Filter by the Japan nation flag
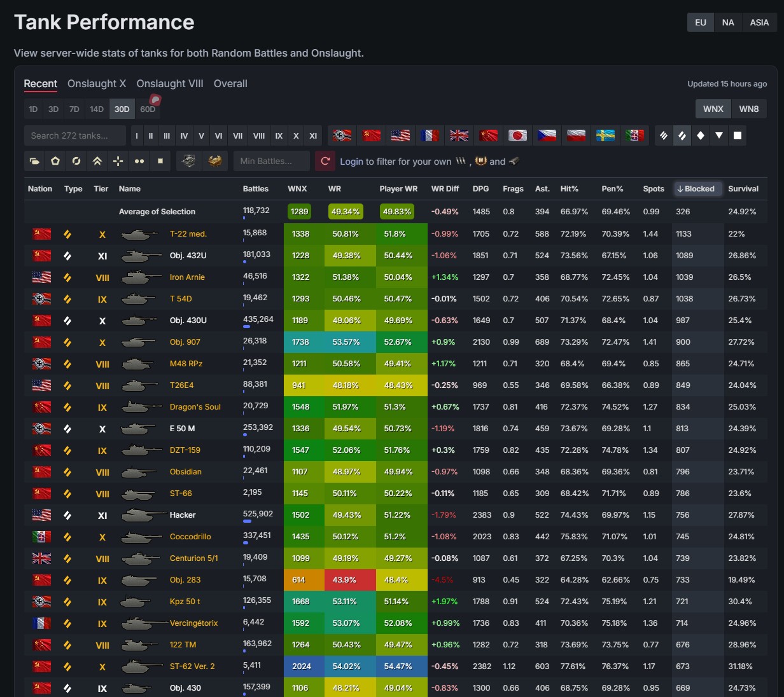 point(517,135)
